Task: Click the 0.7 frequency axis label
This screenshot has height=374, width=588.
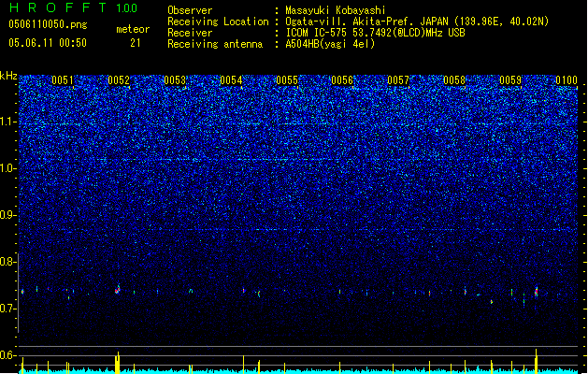Action: [7, 309]
